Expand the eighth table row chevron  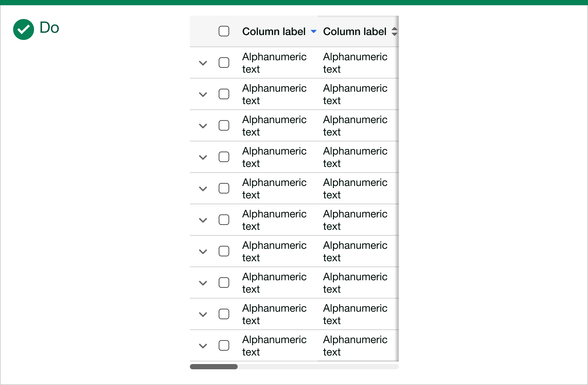click(203, 283)
